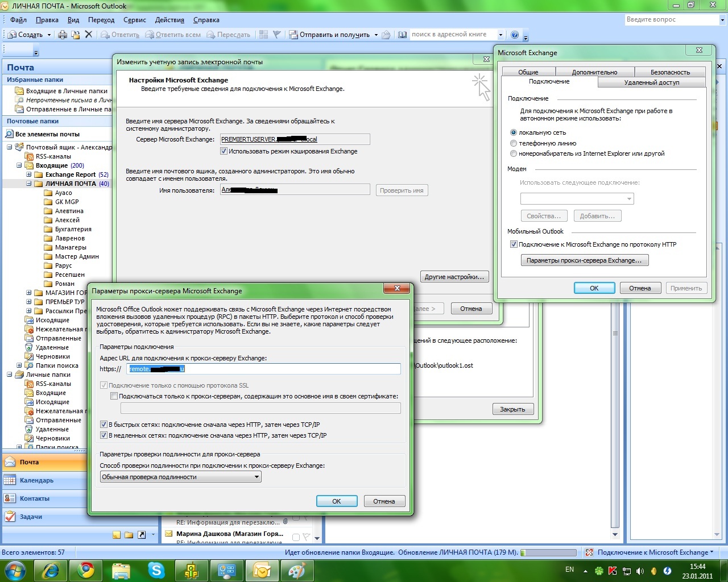Collapse the Входящие (200) folder
This screenshot has height=582, width=728.
point(19,165)
